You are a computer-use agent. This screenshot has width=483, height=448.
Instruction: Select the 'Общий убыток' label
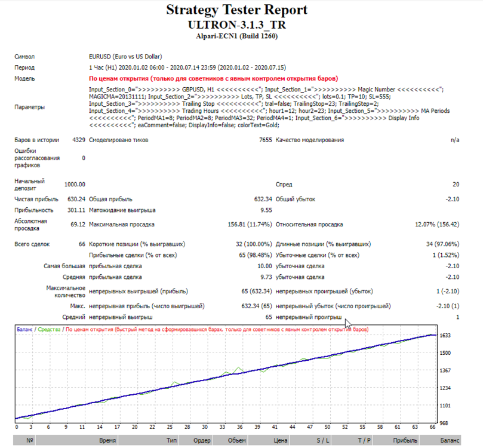pos(296,200)
